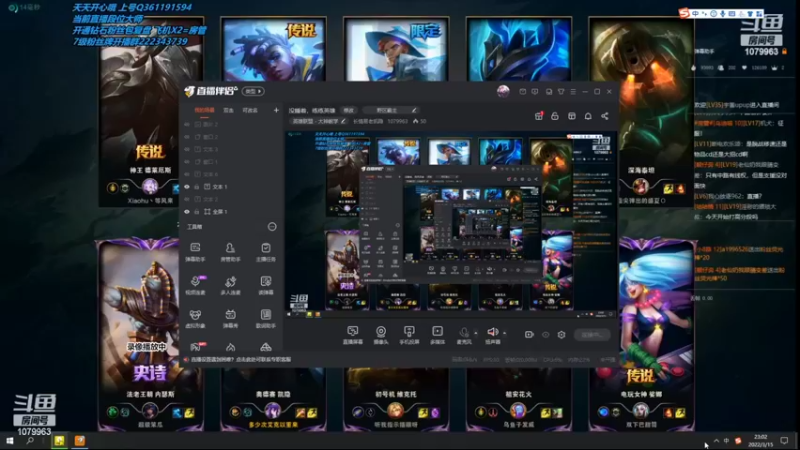800x450 pixels.
Task: Open the streamer avatar in title bar
Action: click(503, 91)
